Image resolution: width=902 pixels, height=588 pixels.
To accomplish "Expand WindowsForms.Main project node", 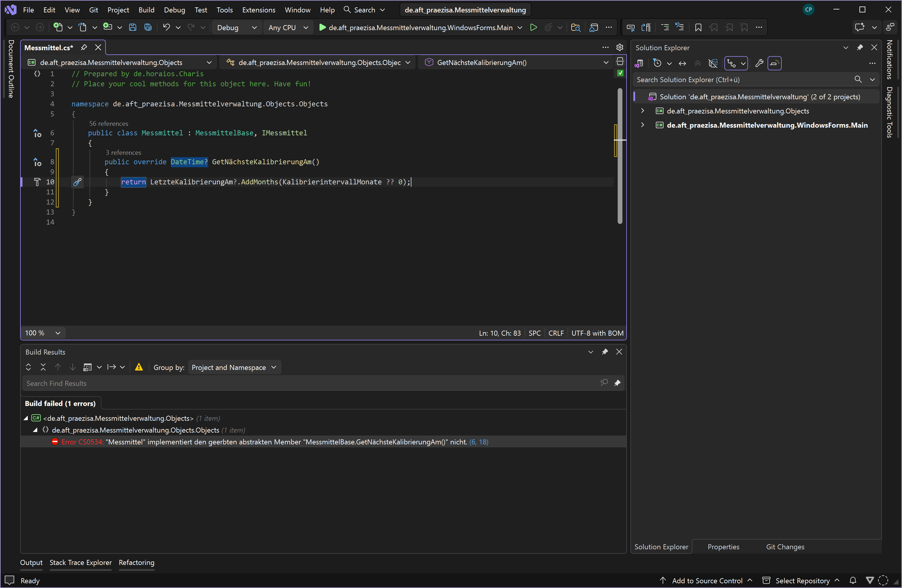I will [x=643, y=125].
